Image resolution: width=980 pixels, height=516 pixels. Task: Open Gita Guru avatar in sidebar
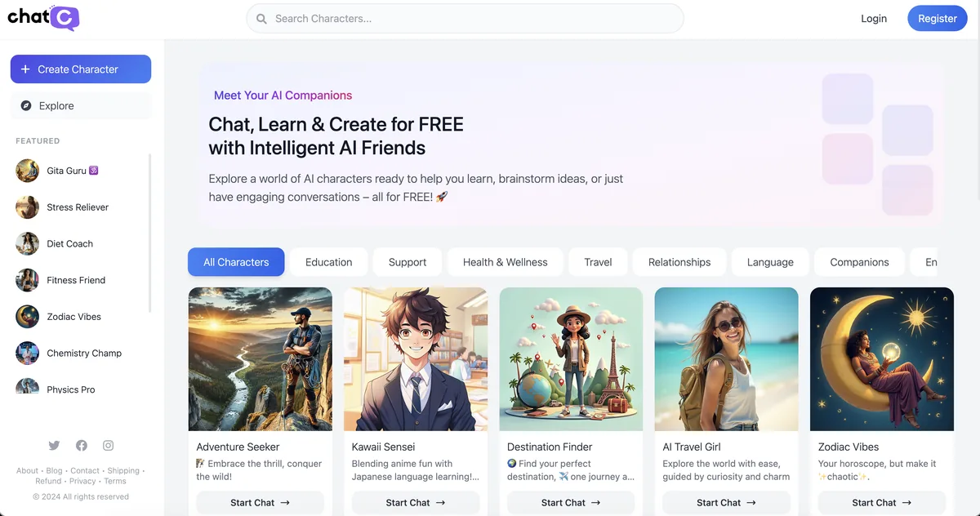pos(27,171)
